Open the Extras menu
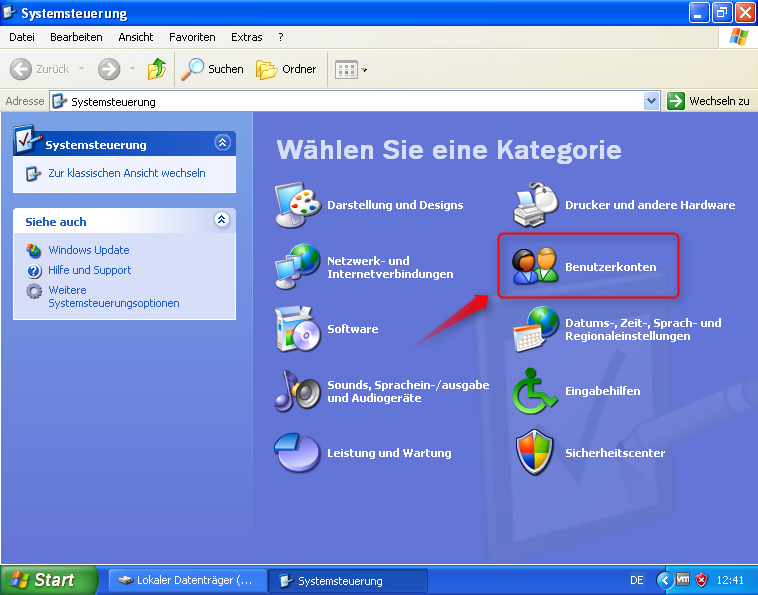Image resolution: width=758 pixels, height=595 pixels. pos(247,37)
